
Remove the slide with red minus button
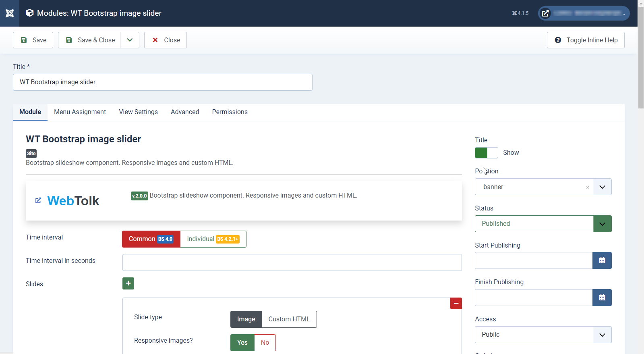(x=456, y=303)
